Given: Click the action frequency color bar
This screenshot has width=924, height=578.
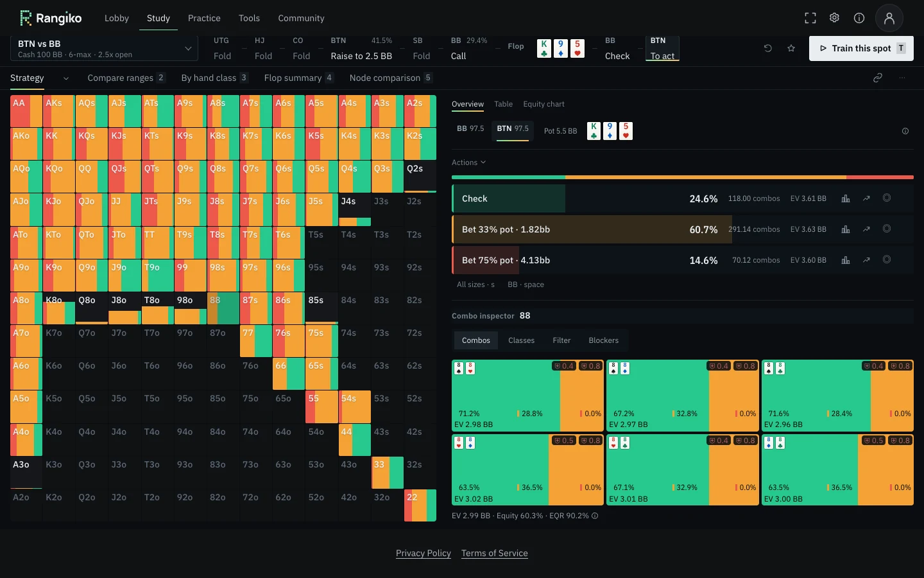Looking at the screenshot, I should pos(683,177).
